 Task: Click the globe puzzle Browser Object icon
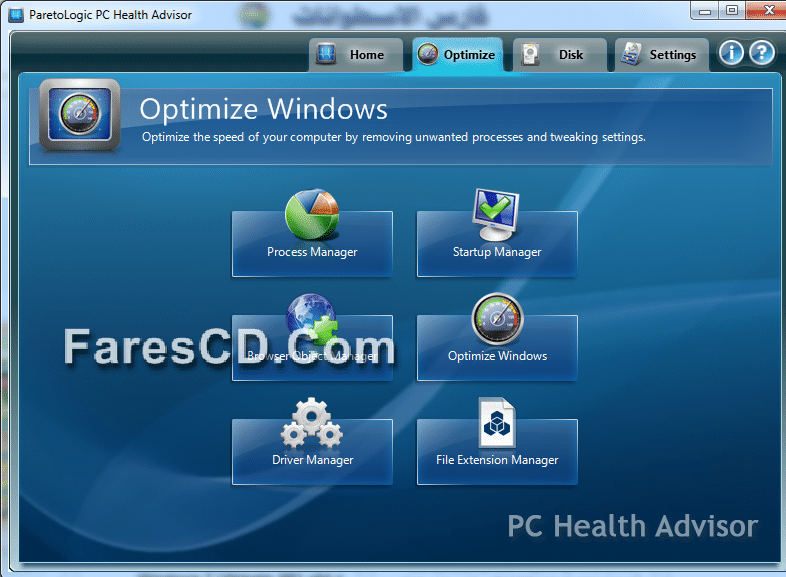(x=312, y=318)
